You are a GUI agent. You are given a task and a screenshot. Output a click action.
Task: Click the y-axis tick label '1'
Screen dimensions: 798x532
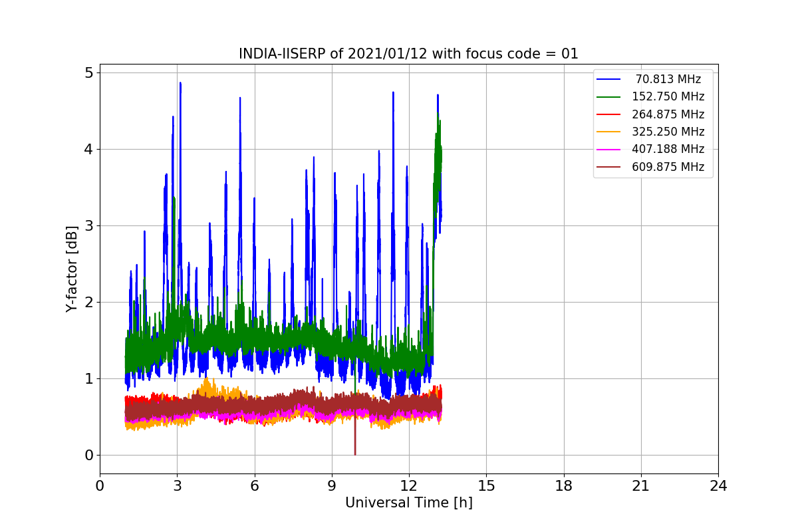coord(88,378)
